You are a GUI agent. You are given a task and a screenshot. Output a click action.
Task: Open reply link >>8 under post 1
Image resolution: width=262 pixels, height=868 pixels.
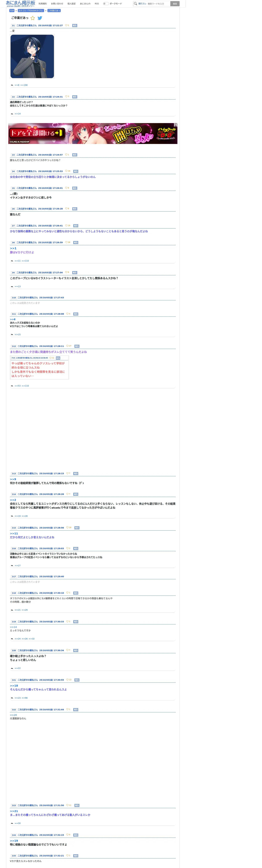(17, 85)
